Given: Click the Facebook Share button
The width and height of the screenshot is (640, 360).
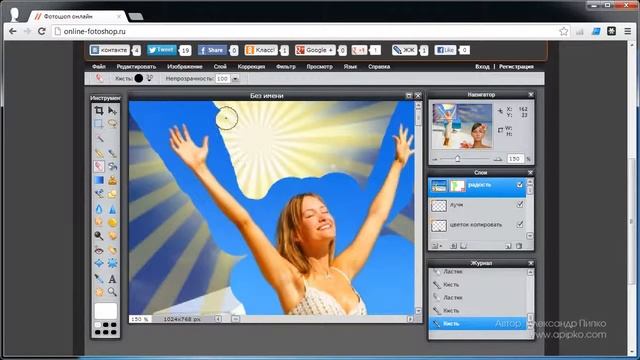Looking at the screenshot, I should pyautogui.click(x=212, y=50).
